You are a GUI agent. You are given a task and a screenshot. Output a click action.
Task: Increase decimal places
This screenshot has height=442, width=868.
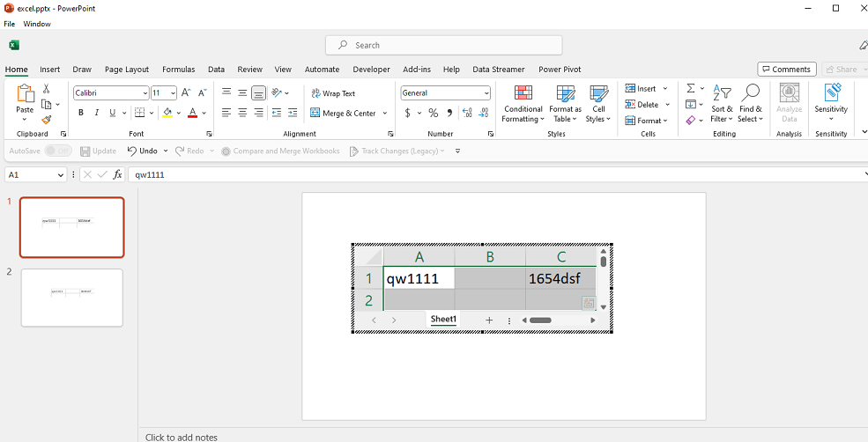[x=467, y=113]
